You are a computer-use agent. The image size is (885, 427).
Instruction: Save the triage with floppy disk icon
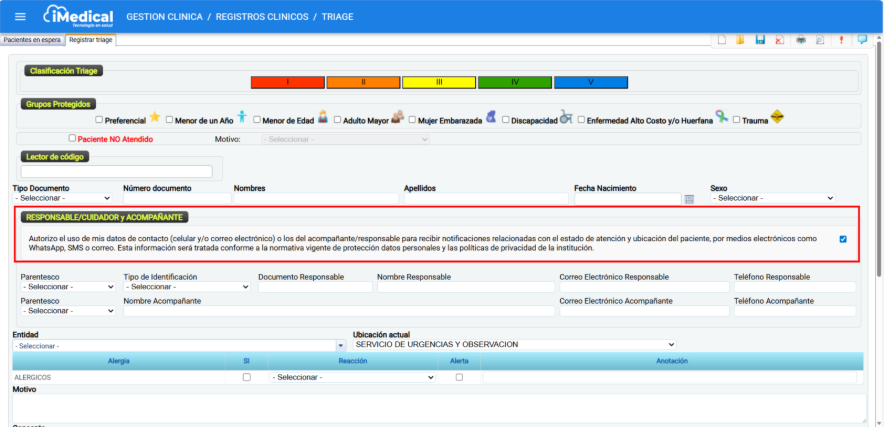pyautogui.click(x=760, y=40)
